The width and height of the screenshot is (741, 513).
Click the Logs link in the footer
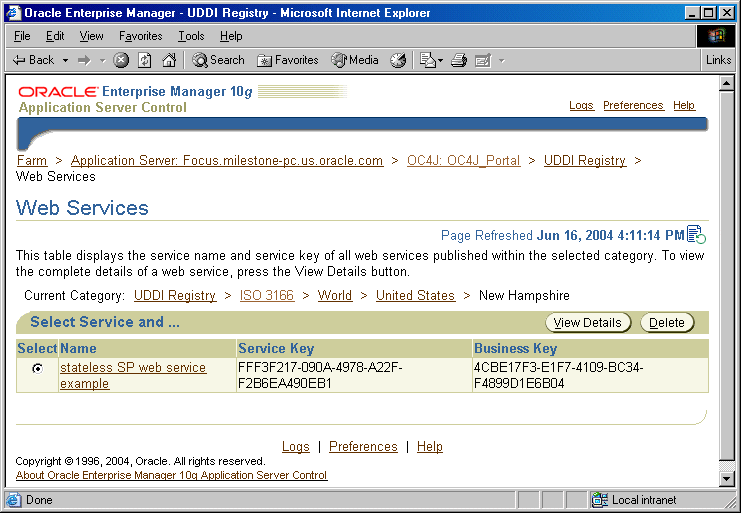pos(296,447)
